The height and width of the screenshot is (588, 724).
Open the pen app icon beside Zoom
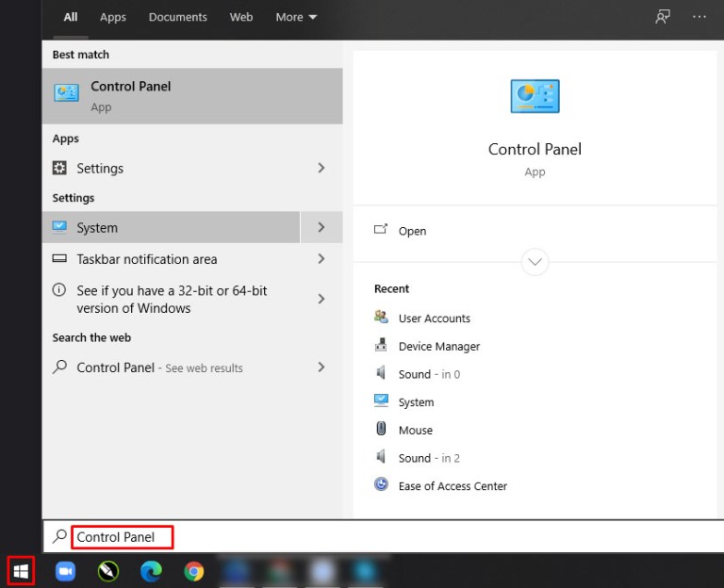[108, 571]
